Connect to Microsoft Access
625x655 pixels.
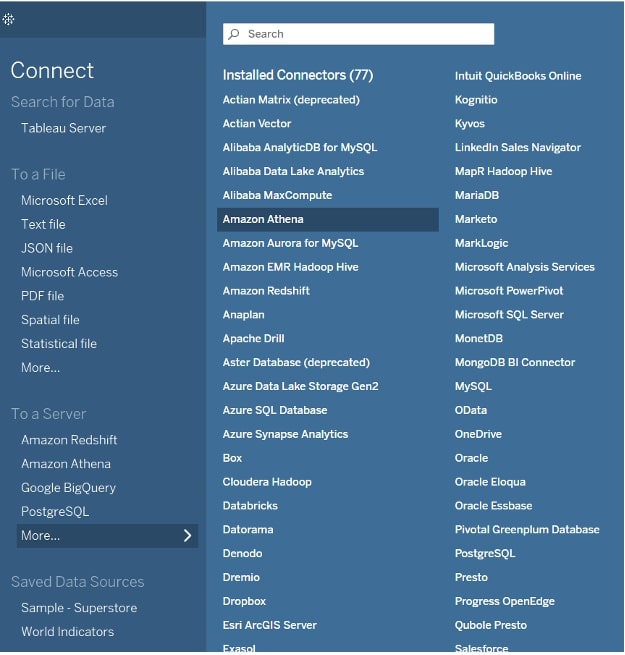pyautogui.click(x=69, y=272)
